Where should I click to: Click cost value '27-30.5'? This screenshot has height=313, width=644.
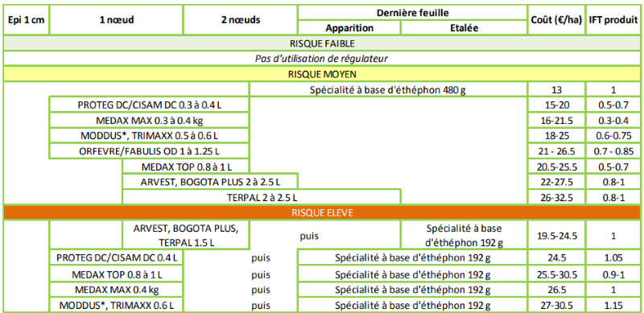tap(556, 305)
